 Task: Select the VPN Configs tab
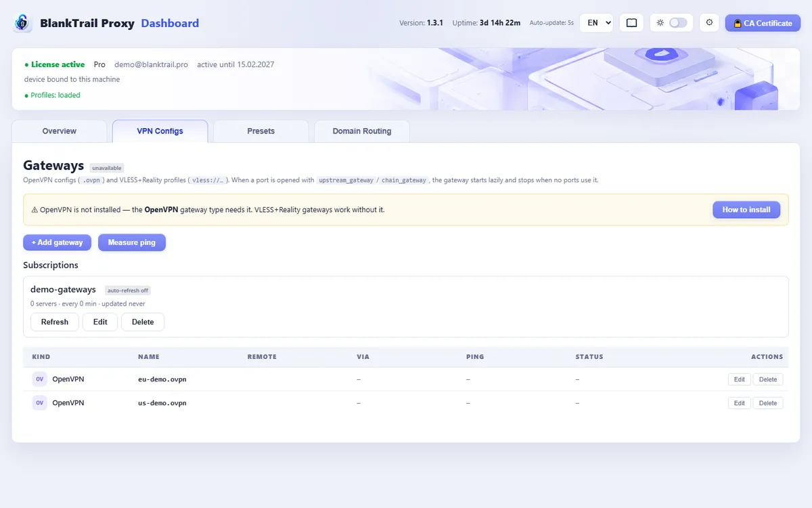point(160,131)
